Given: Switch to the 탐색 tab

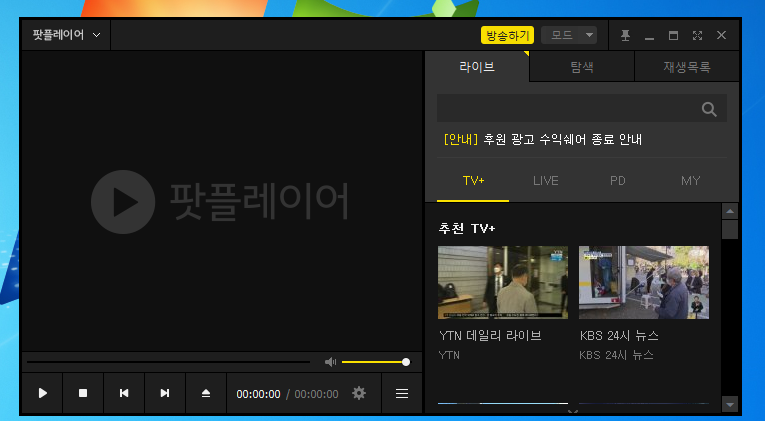Looking at the screenshot, I should click(x=582, y=67).
